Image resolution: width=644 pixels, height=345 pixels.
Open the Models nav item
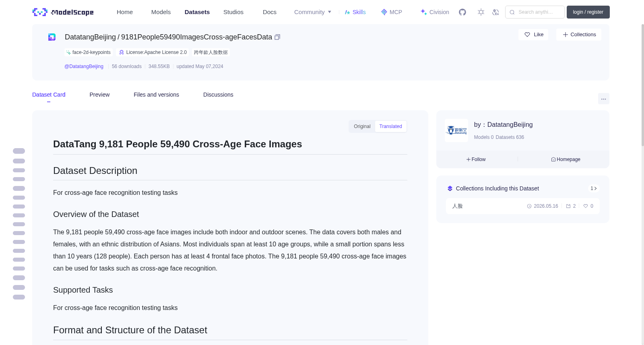(x=161, y=12)
